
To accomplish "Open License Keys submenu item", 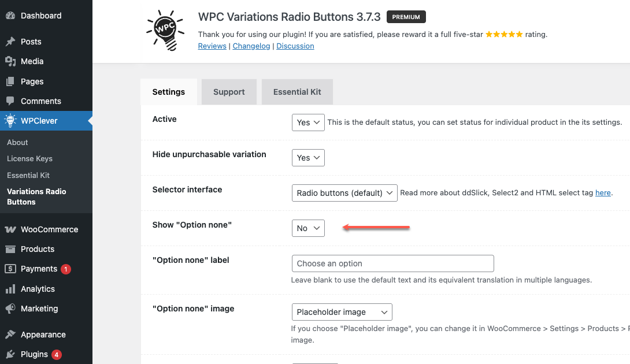I will (29, 159).
